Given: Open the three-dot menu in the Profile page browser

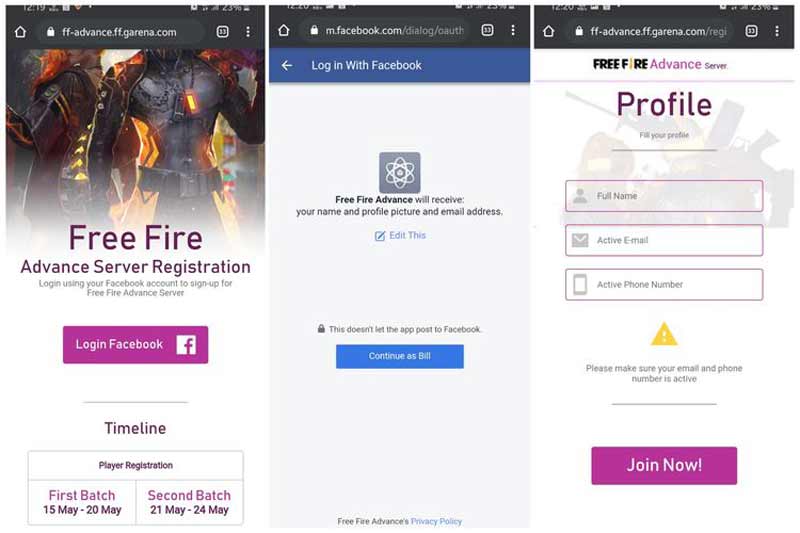Looking at the screenshot, I should 777,31.
